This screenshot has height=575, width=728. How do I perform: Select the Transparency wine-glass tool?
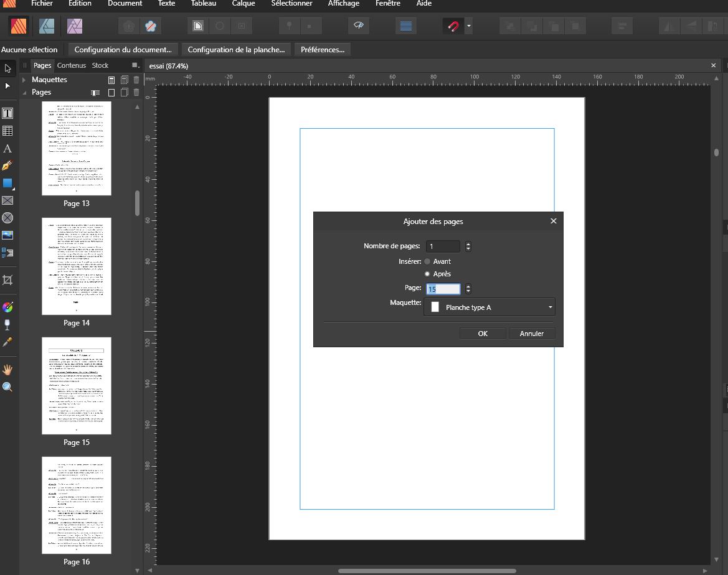coord(7,324)
